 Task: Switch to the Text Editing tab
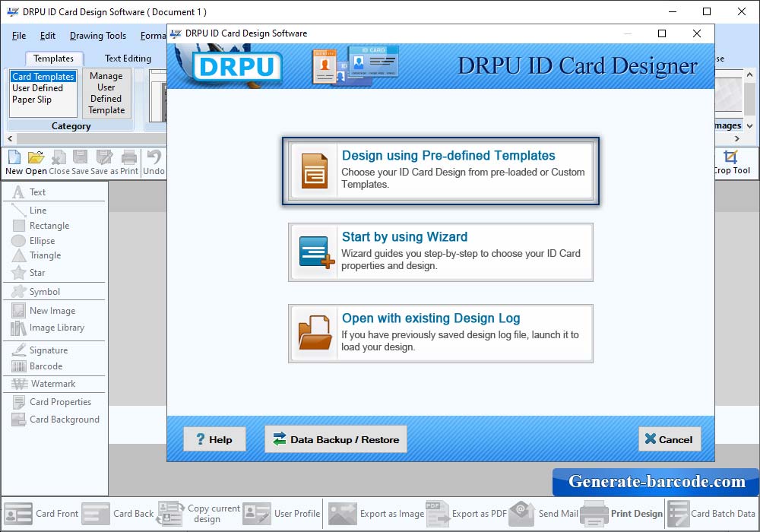pos(128,59)
